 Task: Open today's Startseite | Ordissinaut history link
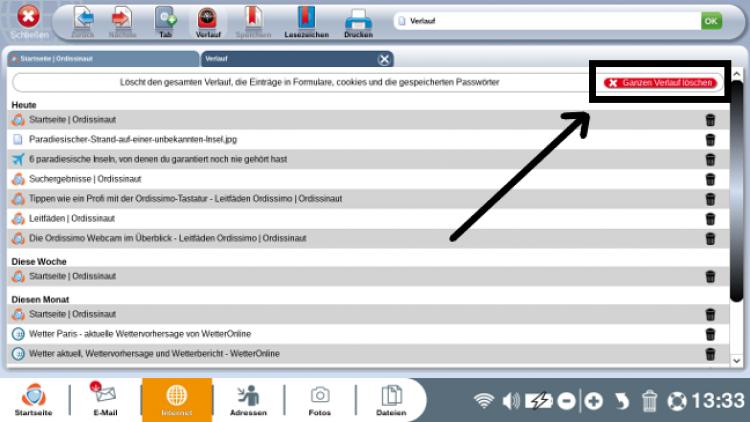[x=72, y=120]
